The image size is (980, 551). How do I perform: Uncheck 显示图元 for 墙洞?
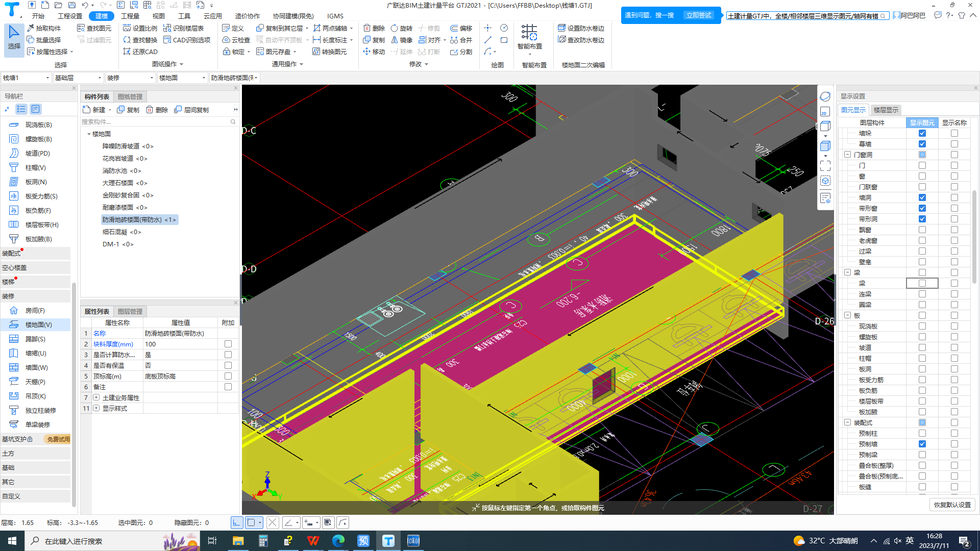pyautogui.click(x=922, y=197)
